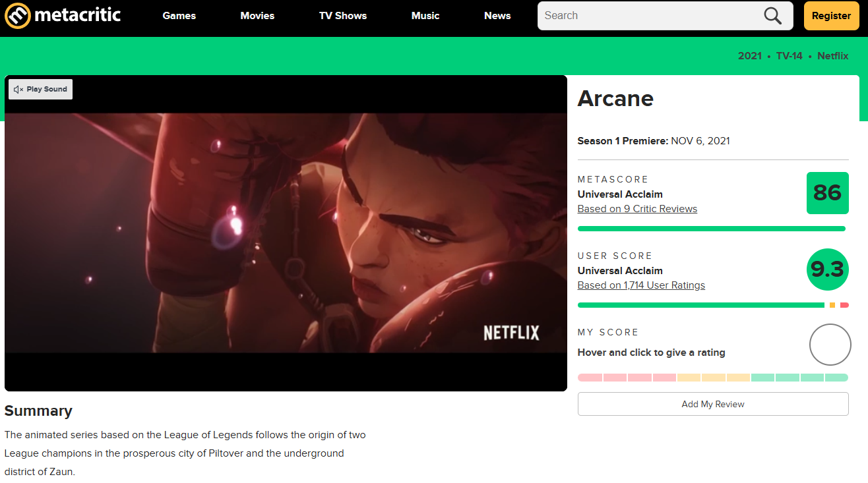
Task: Click the Arcane title heading
Action: [x=615, y=99]
